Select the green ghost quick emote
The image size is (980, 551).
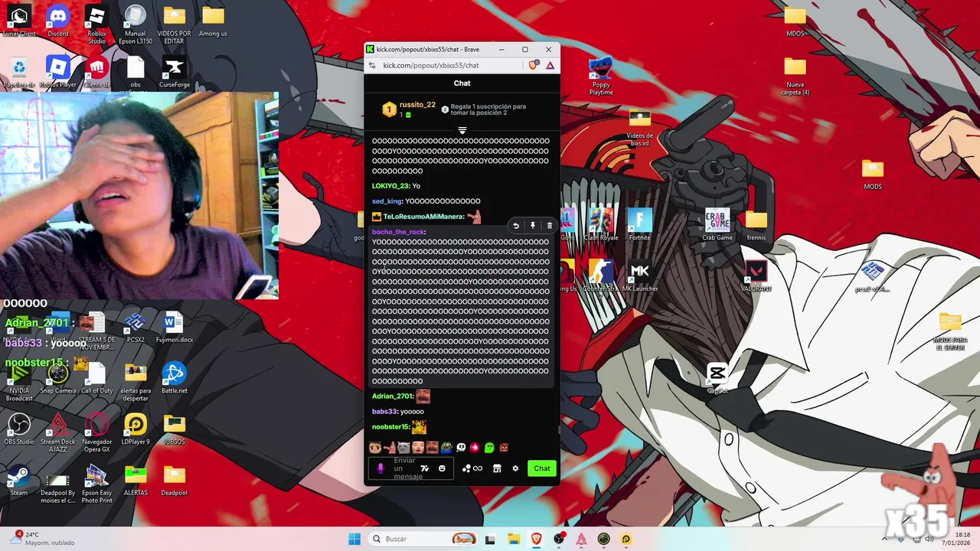489,448
